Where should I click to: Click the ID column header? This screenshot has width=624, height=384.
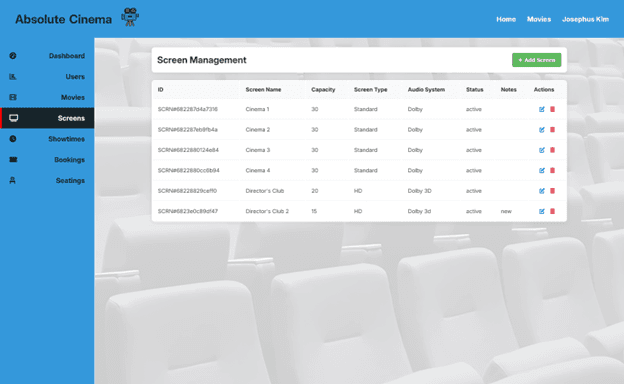160,90
